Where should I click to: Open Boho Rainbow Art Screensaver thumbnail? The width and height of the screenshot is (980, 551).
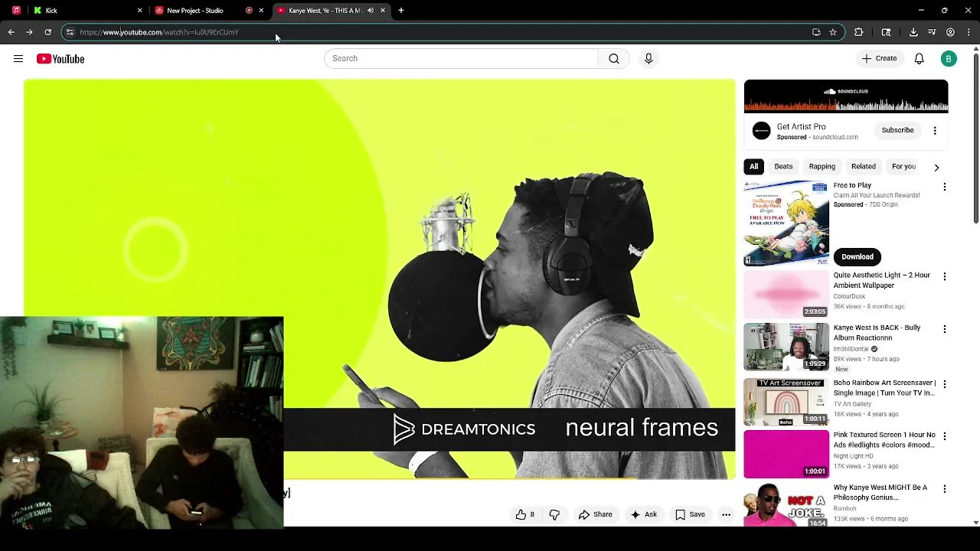click(786, 402)
